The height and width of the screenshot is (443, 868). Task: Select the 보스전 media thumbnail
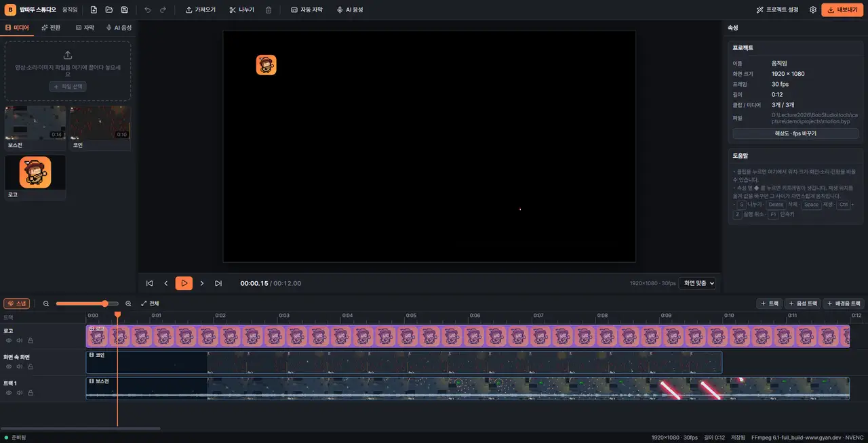[x=35, y=123]
